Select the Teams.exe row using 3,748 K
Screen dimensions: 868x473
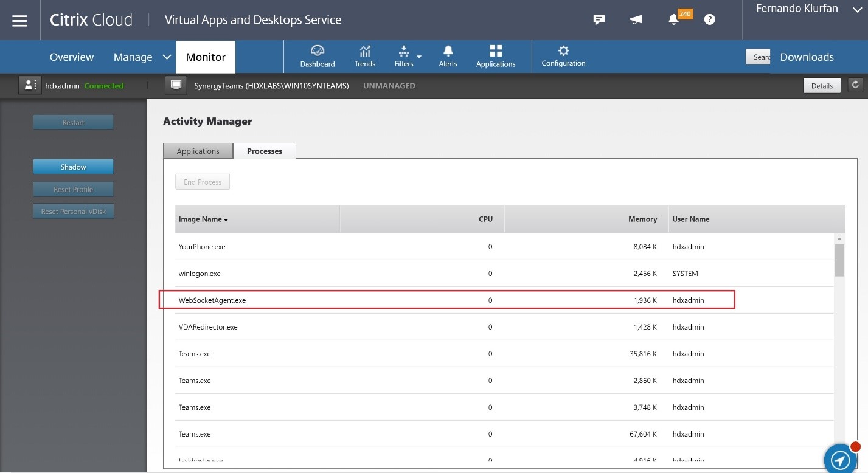(505, 407)
